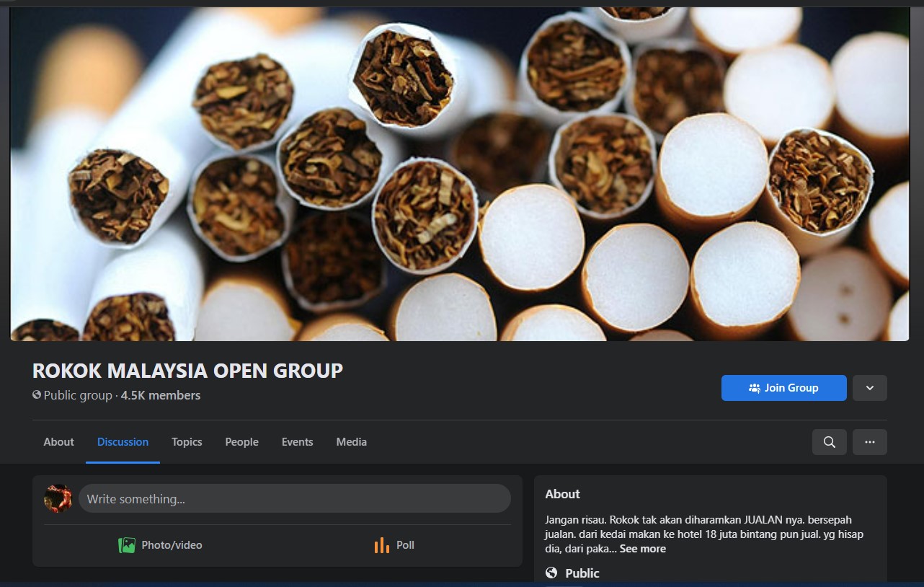Go to the People tab
924x587 pixels.
(x=241, y=442)
